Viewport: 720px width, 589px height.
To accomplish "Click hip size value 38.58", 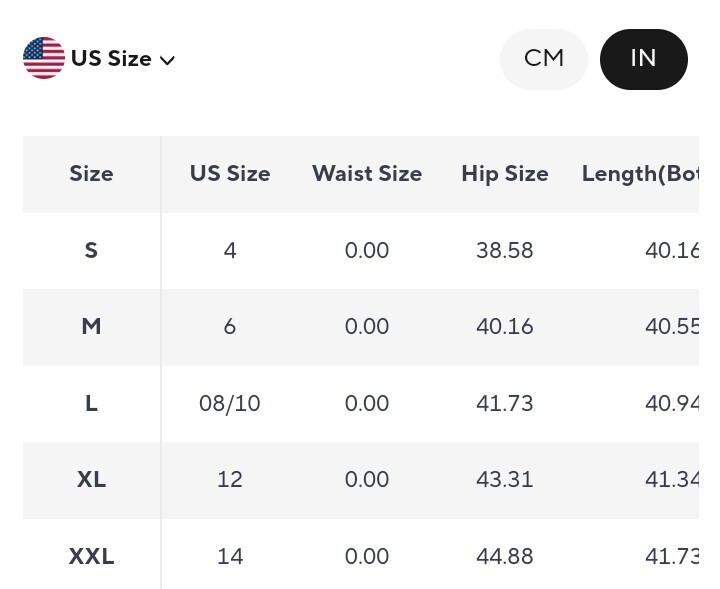I will pos(505,250).
